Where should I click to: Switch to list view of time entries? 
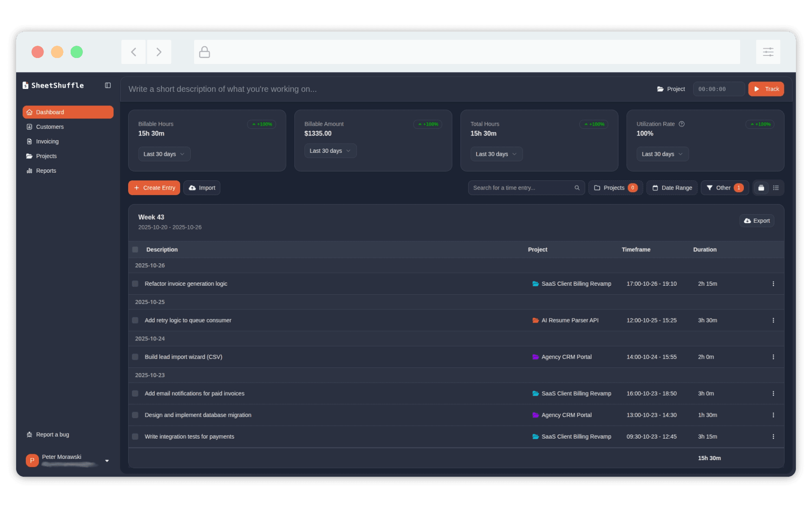(x=775, y=188)
